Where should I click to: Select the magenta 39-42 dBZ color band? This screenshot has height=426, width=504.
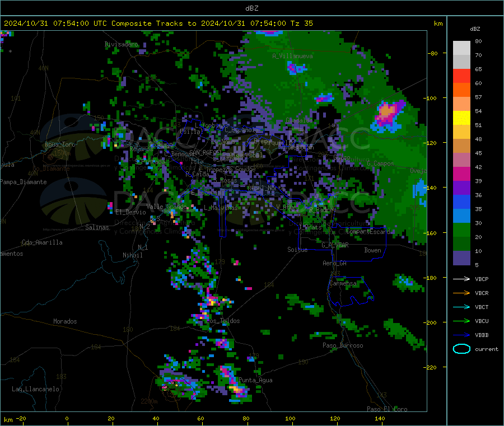[x=461, y=174]
